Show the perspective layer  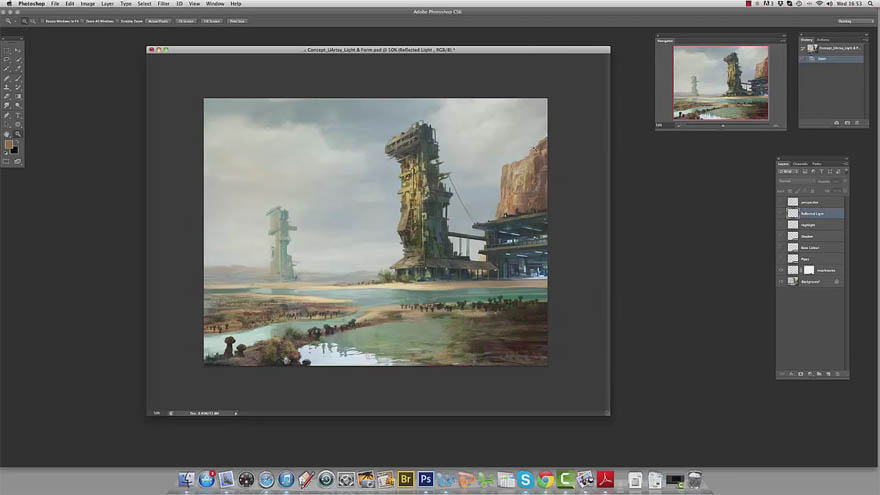pyautogui.click(x=781, y=202)
